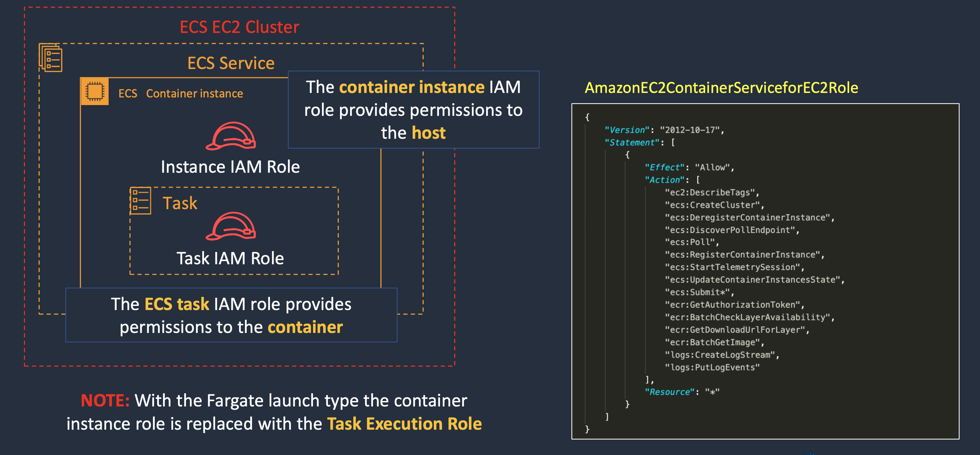Click the ecs:UpdateContainerInstancesState action
The height and width of the screenshot is (455, 980).
(x=754, y=280)
